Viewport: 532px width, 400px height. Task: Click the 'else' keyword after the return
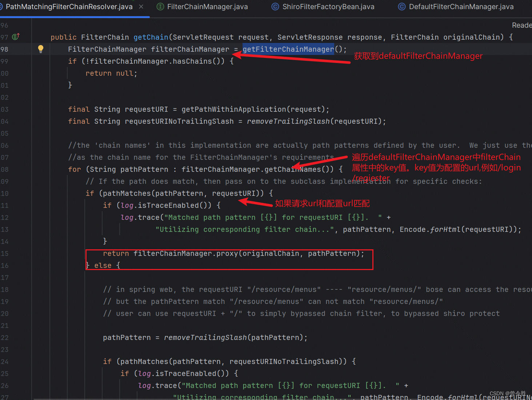click(x=103, y=265)
